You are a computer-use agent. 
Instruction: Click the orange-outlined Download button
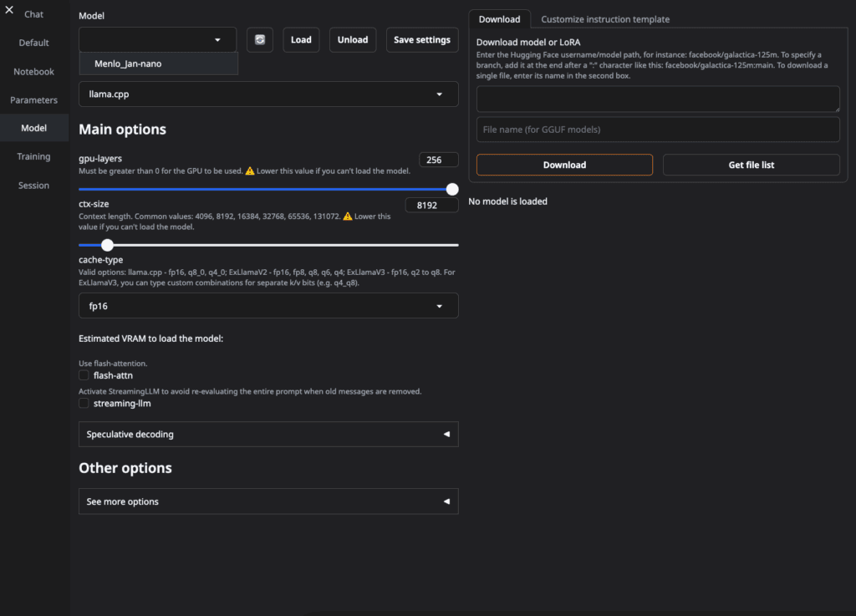[564, 165]
